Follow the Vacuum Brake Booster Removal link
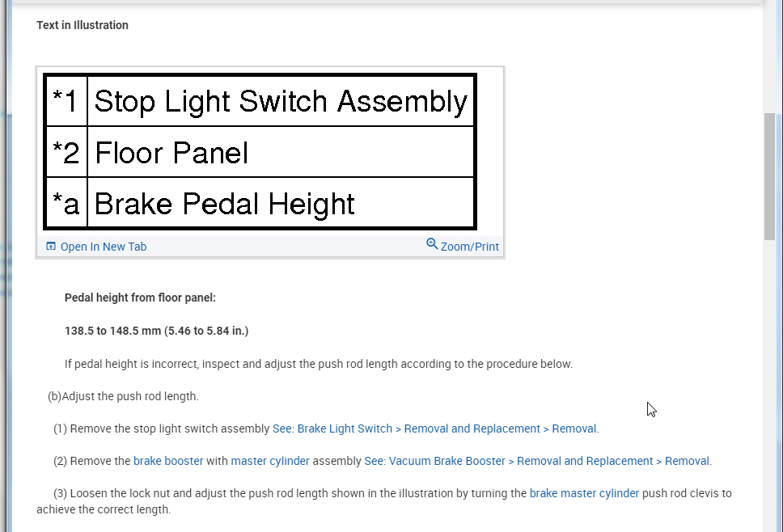783x532 pixels. 434,461
